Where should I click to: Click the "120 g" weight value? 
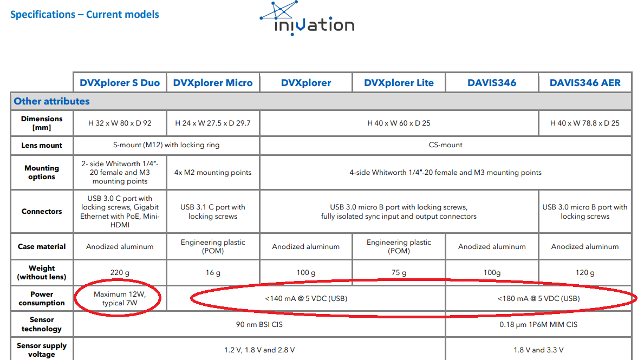[x=585, y=272]
